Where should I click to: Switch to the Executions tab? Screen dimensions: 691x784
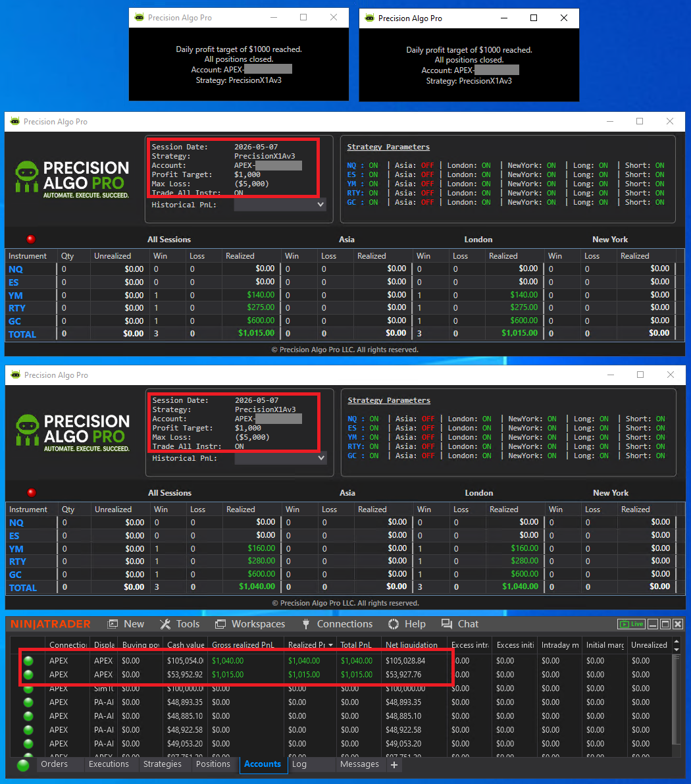tap(109, 764)
